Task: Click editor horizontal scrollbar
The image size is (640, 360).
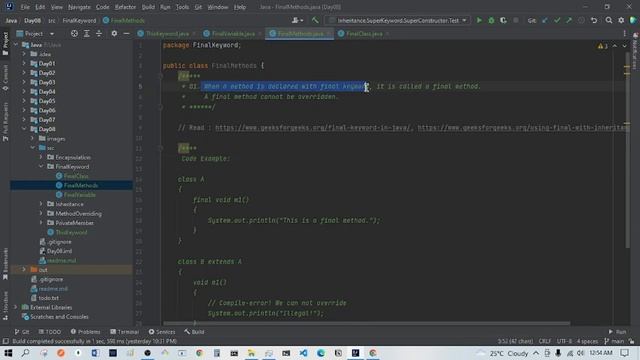Action: point(367,323)
